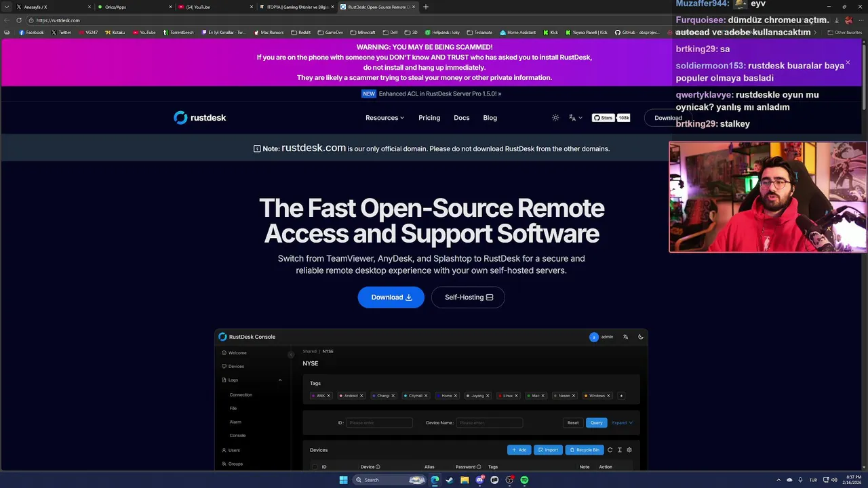The width and height of the screenshot is (868, 488).
Task: Tick the select-all checkbox in Devices table
Action: [315, 467]
